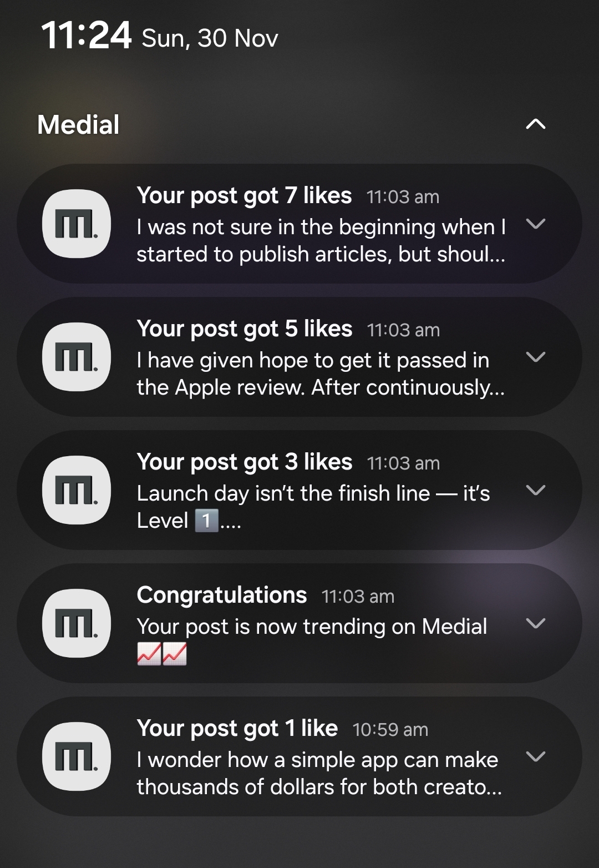Tap the 'Sun, 30 Nov' date
Screen dimensions: 599x868
[210, 38]
